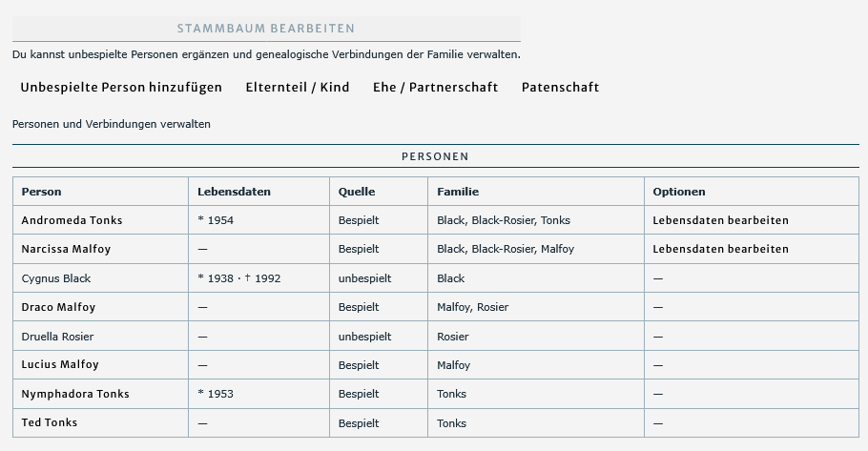Click the Optionen column header

tap(679, 192)
